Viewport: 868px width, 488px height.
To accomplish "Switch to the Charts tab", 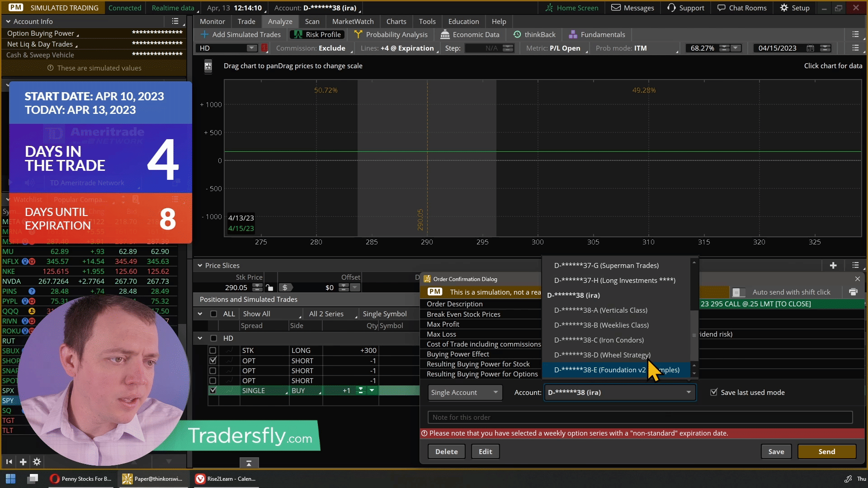I will pyautogui.click(x=396, y=21).
